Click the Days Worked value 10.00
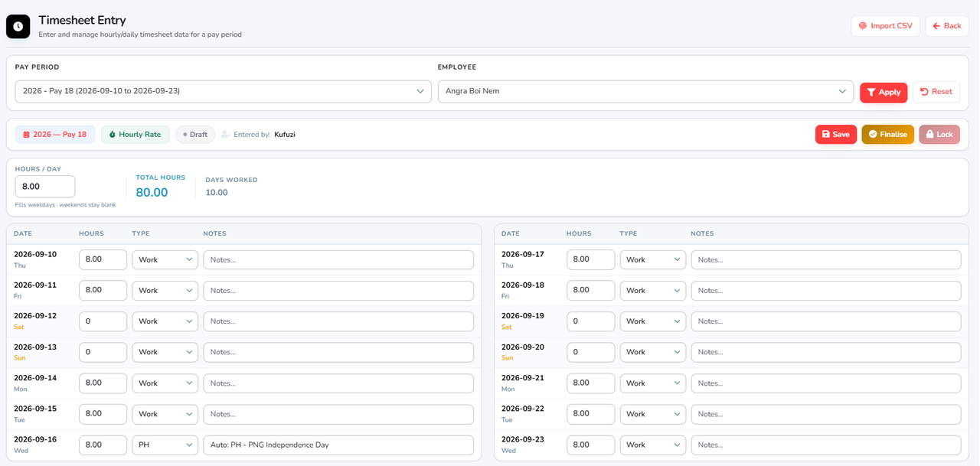 (217, 193)
